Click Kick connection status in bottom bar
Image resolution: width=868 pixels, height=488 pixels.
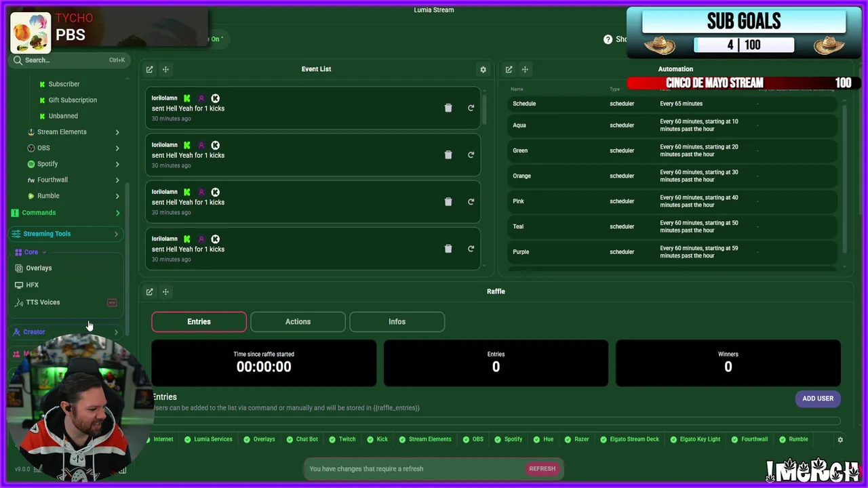tap(377, 439)
